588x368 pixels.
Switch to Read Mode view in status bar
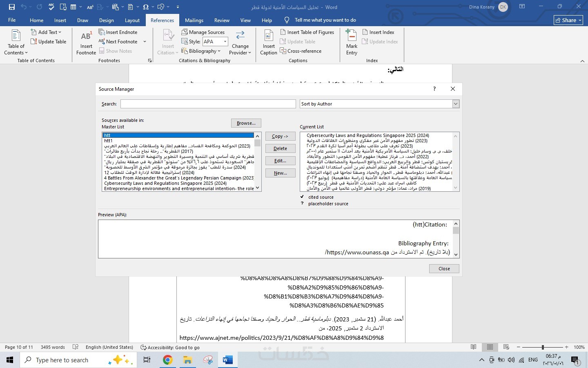pyautogui.click(x=474, y=347)
